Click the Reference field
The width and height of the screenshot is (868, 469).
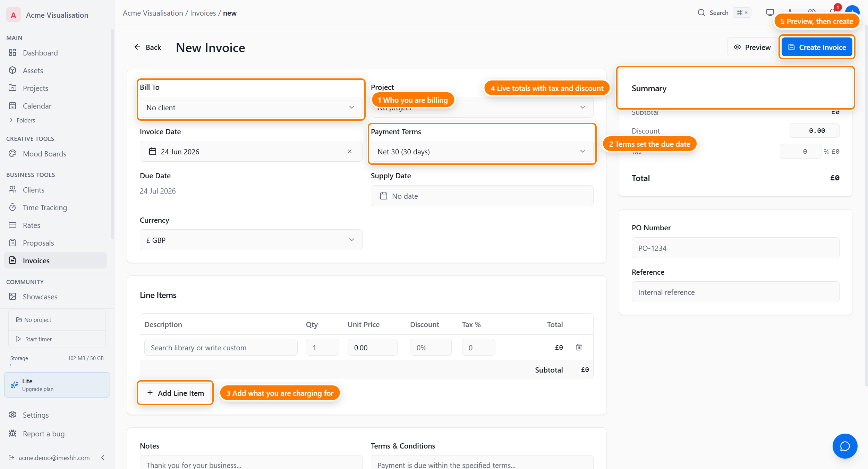(735, 292)
